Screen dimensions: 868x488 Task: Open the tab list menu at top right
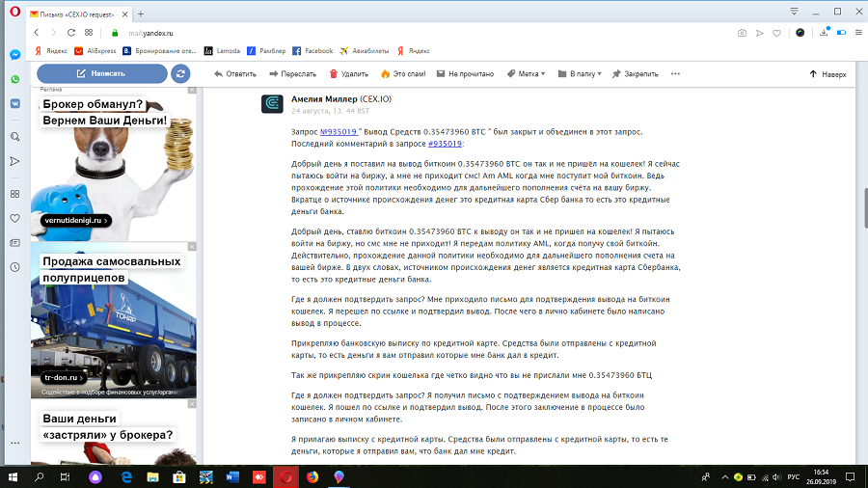tap(794, 11)
